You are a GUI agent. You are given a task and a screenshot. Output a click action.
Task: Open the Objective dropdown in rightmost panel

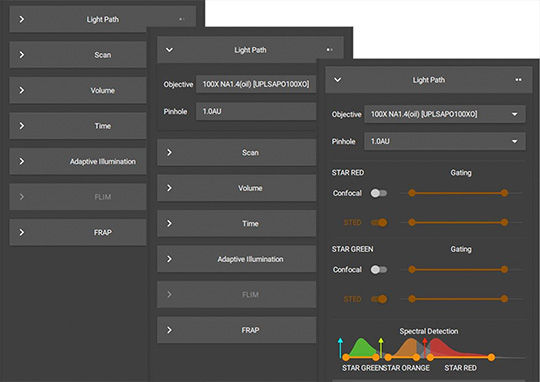[445, 114]
